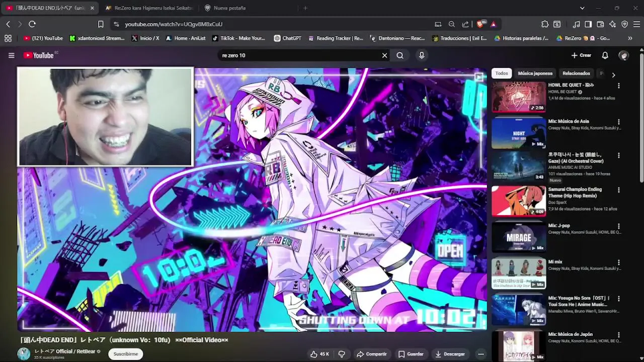
Task: Open the YouTube hamburger guide menu
Action: (x=12, y=55)
